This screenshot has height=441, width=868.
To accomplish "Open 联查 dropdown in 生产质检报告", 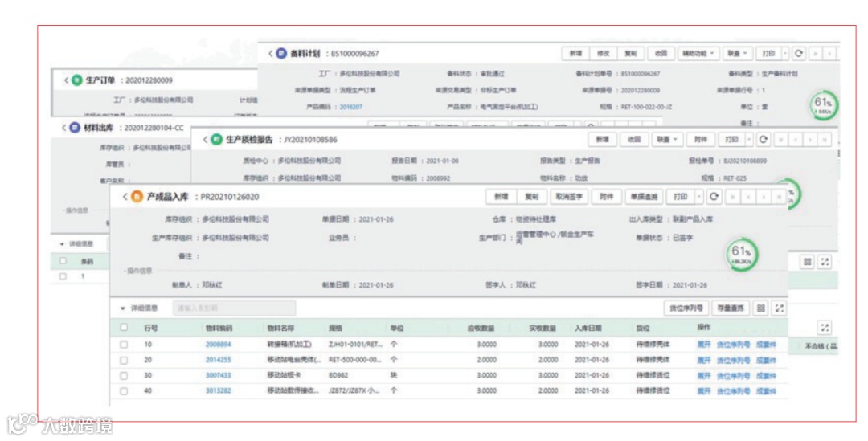I will pos(667,140).
